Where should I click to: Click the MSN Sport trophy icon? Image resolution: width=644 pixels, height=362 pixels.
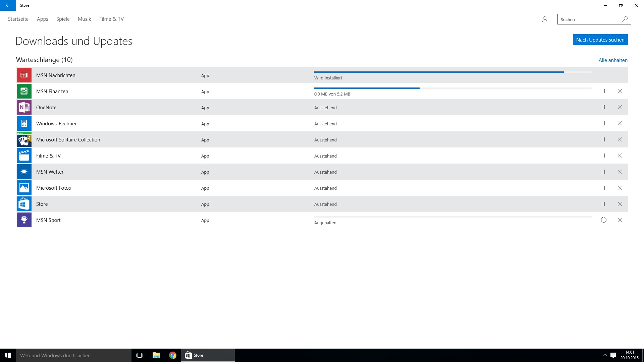click(24, 220)
